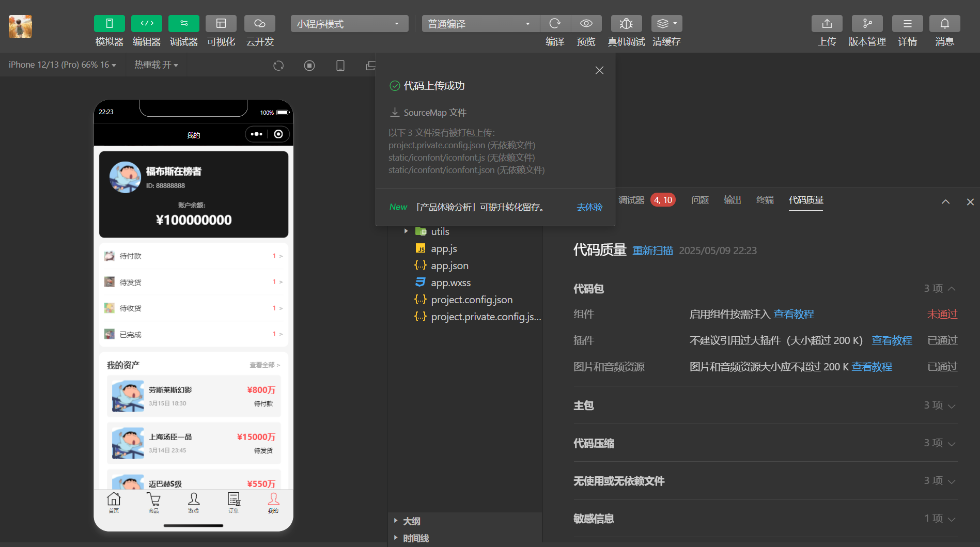Open the 待付款 order row in simulator
This screenshot has width=980, height=547.
tap(193, 256)
